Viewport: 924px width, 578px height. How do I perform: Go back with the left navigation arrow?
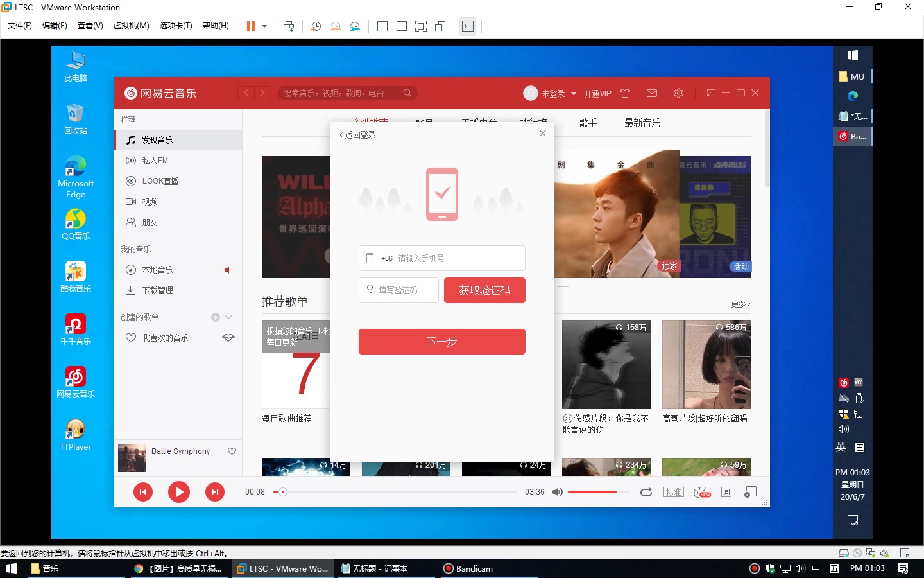click(246, 93)
